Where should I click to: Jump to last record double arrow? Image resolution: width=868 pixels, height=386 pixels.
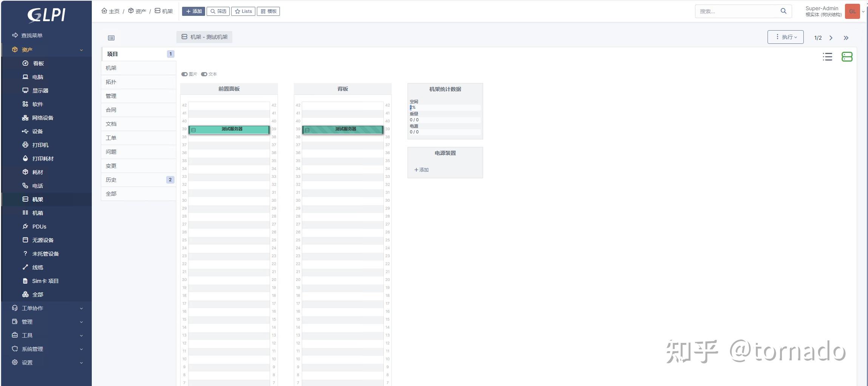846,38
